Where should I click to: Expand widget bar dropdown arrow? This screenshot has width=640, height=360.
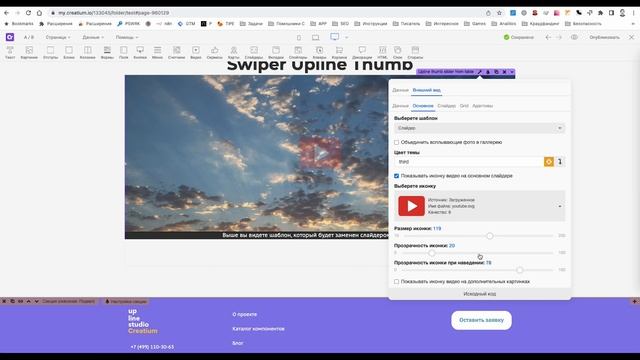point(511,72)
